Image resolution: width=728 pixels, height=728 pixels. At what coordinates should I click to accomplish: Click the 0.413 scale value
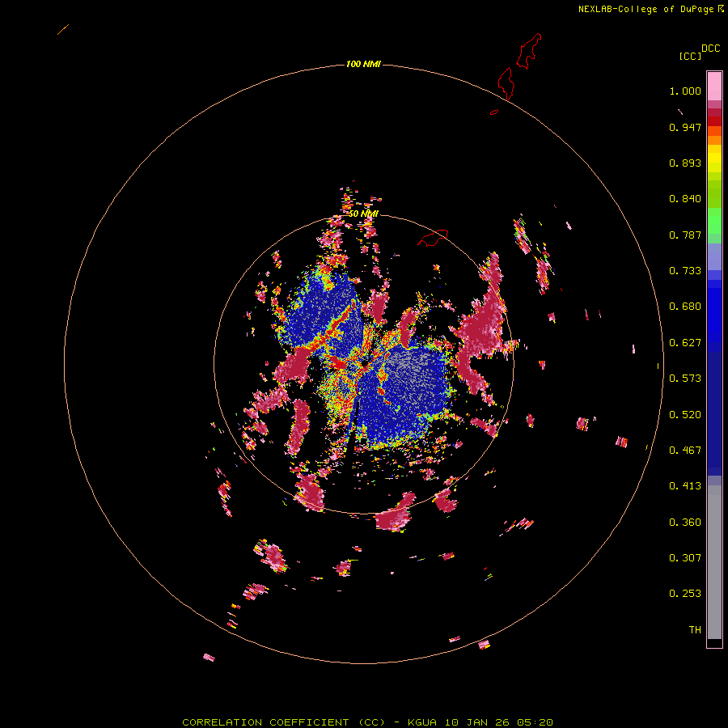click(685, 486)
